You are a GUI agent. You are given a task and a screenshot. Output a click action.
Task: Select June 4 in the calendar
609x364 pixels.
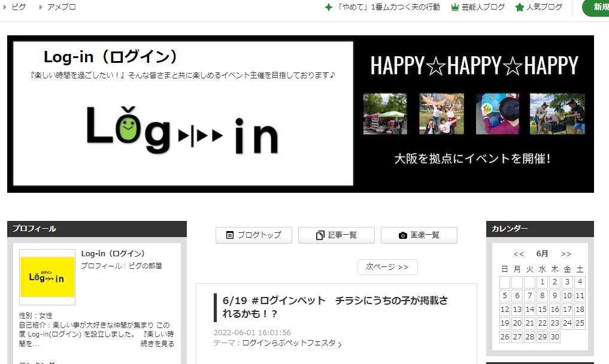coord(580,282)
